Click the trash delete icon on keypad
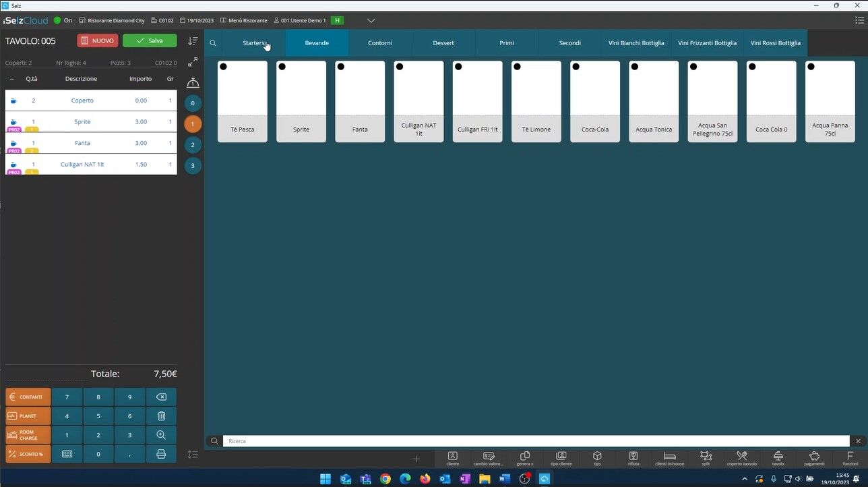868x487 pixels. click(161, 416)
